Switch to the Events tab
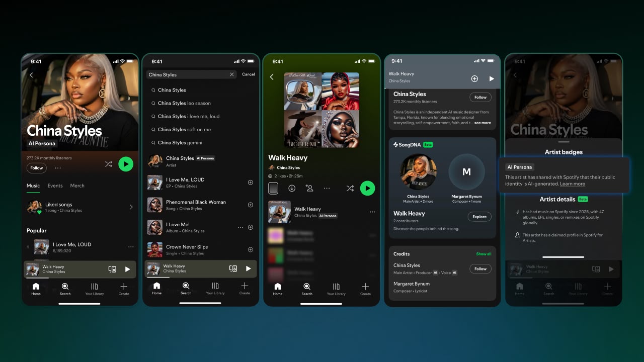Viewport: 644px width, 362px height. 55,186
